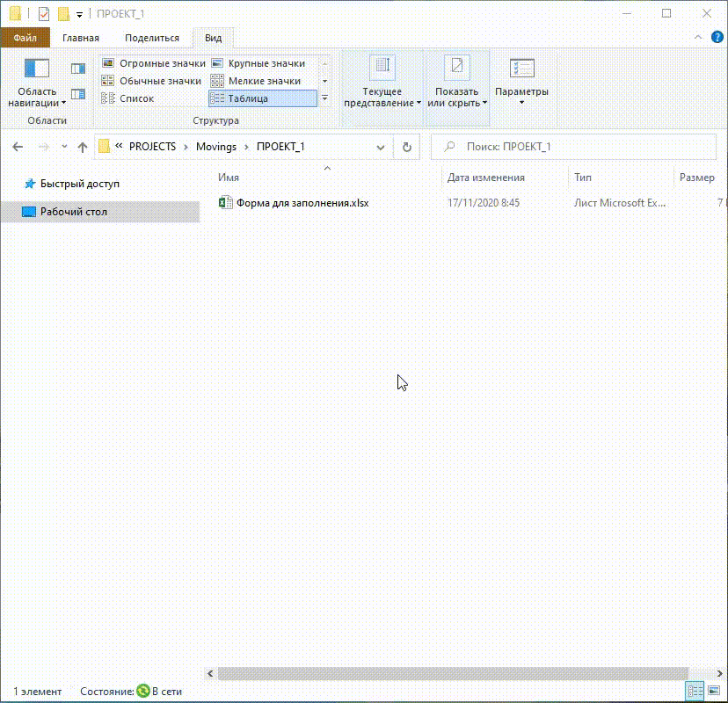The width and height of the screenshot is (728, 703).
Task: Open the address bar history dropdown
Action: click(x=380, y=147)
